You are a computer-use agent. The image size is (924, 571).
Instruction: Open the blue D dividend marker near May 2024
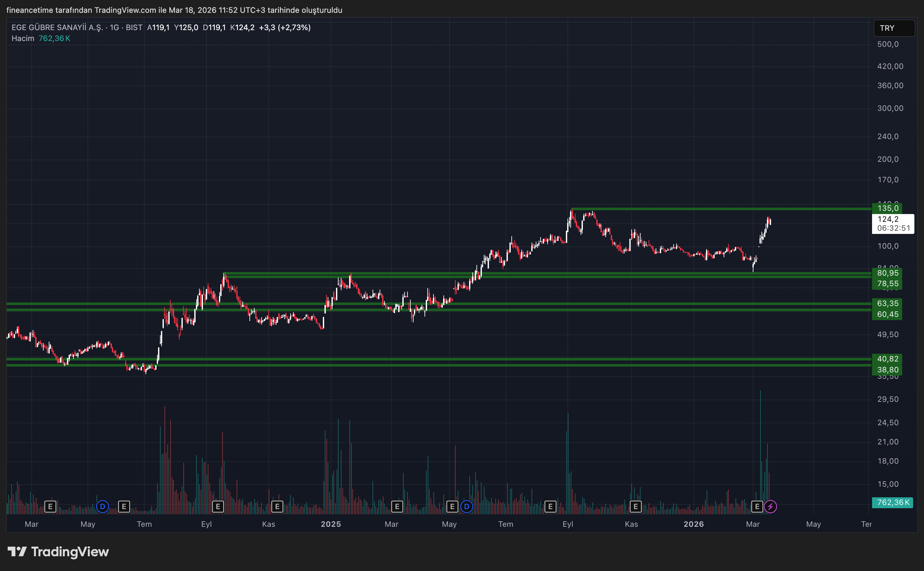tap(102, 506)
